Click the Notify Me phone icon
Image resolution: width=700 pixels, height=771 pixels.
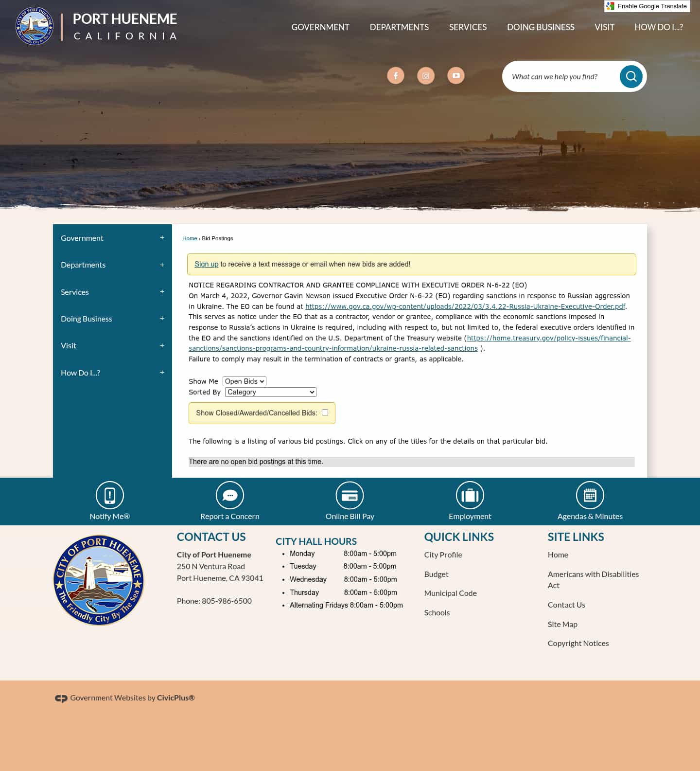[x=110, y=495]
